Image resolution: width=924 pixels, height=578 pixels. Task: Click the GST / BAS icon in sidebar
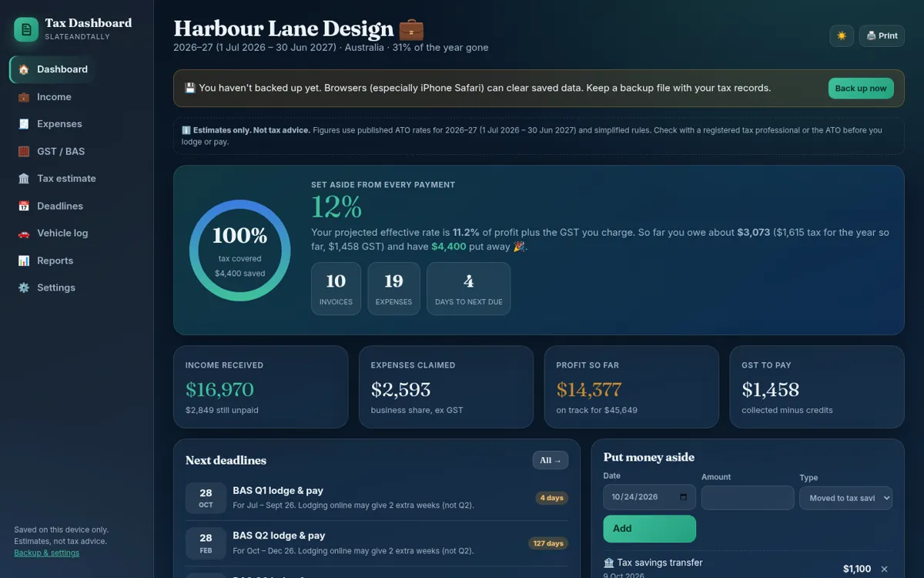pyautogui.click(x=24, y=152)
